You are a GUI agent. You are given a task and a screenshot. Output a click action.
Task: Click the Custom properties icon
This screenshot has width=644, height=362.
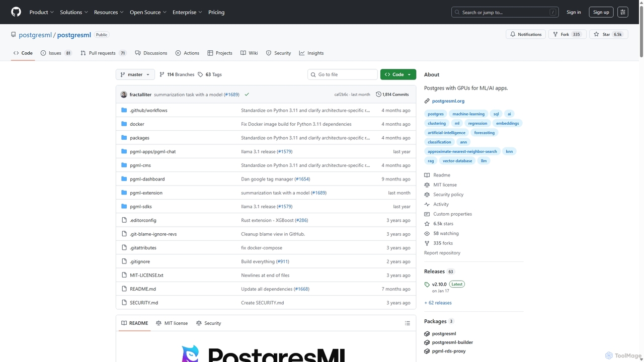pyautogui.click(x=427, y=214)
